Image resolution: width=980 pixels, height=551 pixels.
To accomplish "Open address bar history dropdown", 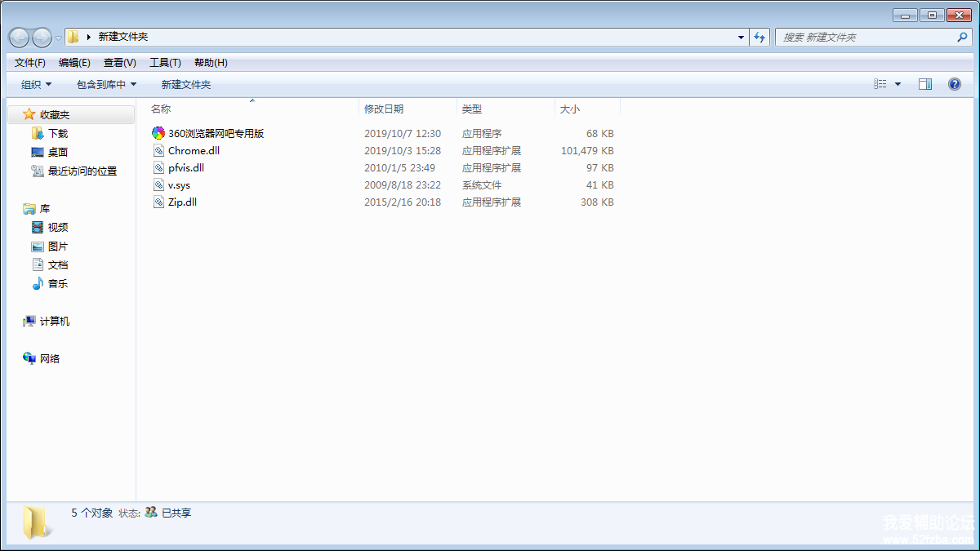I will (741, 37).
